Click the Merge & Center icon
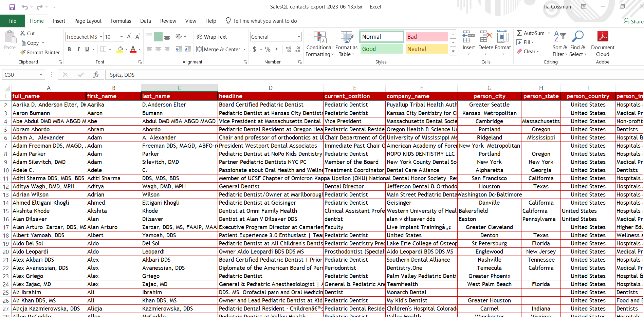 (199, 49)
